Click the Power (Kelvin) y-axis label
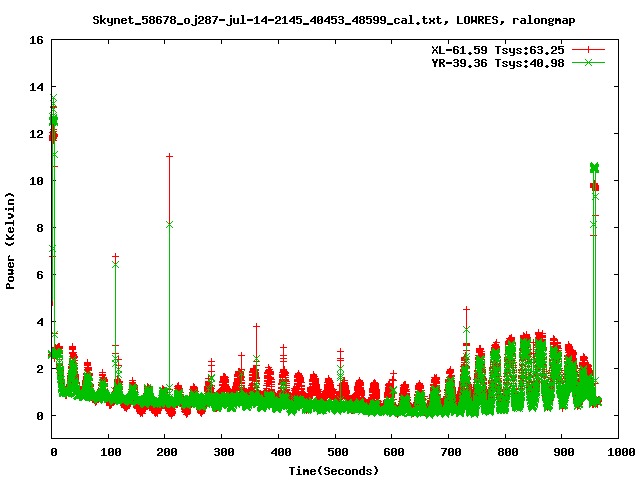Viewport: 640px width, 480px height. pos(10,241)
